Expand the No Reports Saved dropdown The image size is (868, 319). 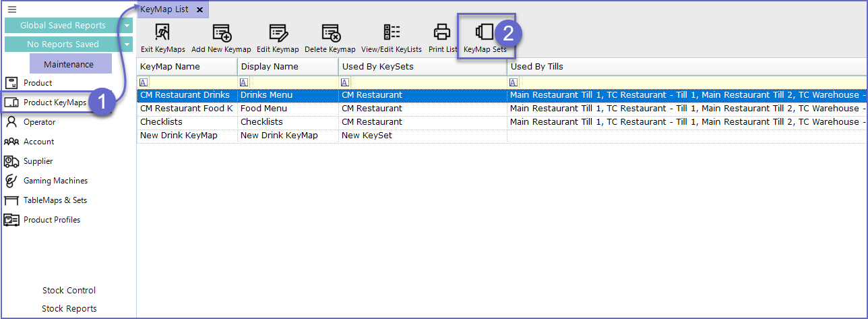(127, 45)
